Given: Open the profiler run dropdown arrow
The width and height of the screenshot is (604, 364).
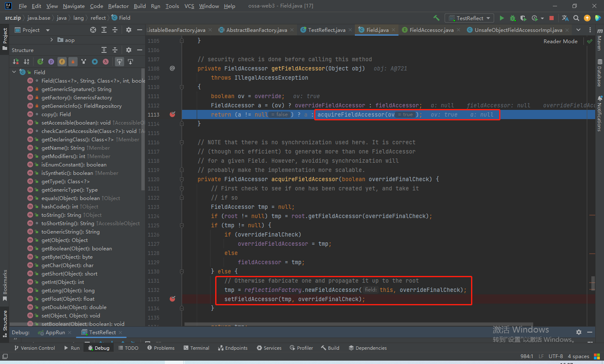Looking at the screenshot, I should click(542, 18).
